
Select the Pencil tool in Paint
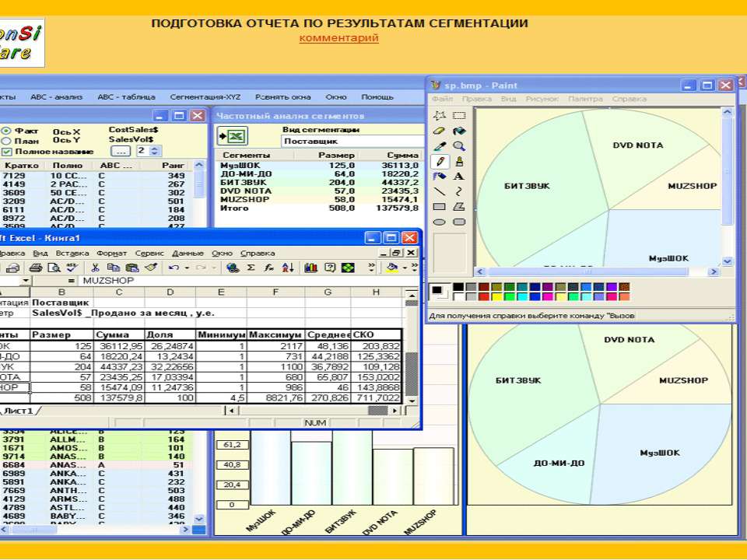(x=439, y=162)
